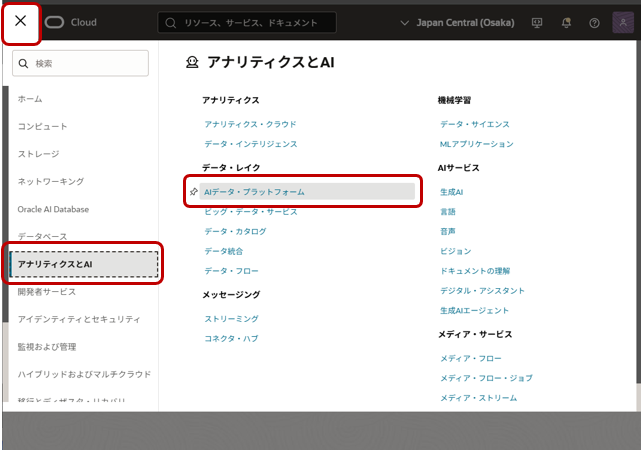Click the magnifier icon in the top search bar
This screenshot has width=641, height=450.
(x=170, y=23)
